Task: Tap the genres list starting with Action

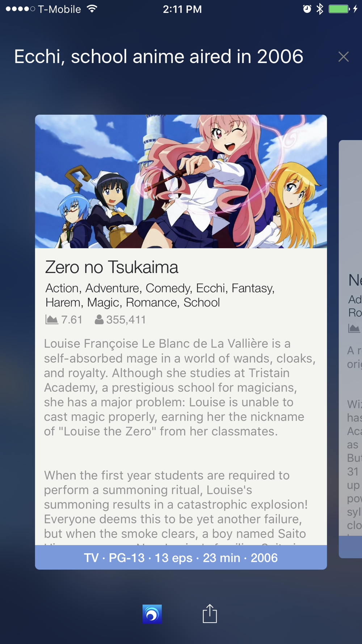Action: [160, 295]
